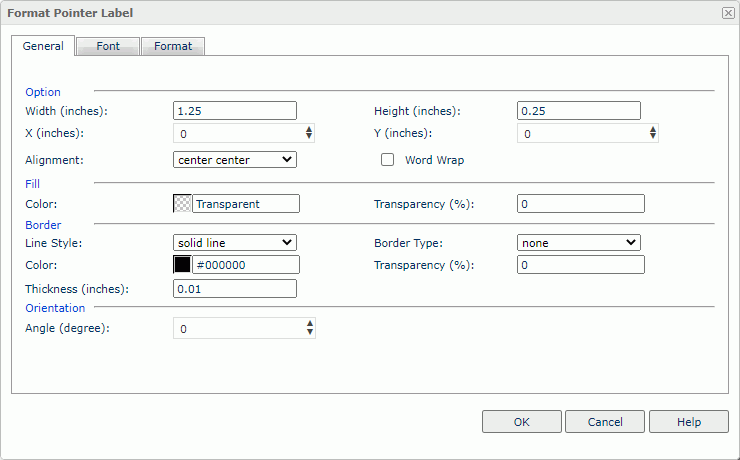Click X (inches) stepper arrows
740x460 pixels.
pos(309,133)
